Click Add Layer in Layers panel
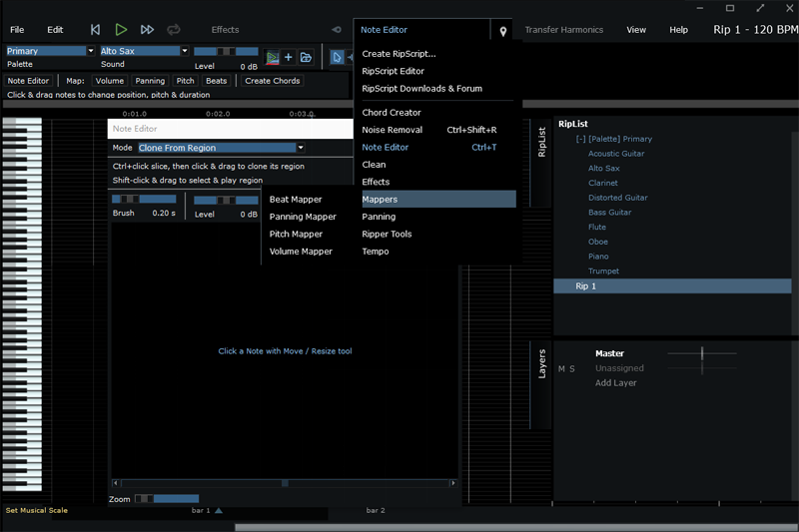The height and width of the screenshot is (532, 799). 615,383
